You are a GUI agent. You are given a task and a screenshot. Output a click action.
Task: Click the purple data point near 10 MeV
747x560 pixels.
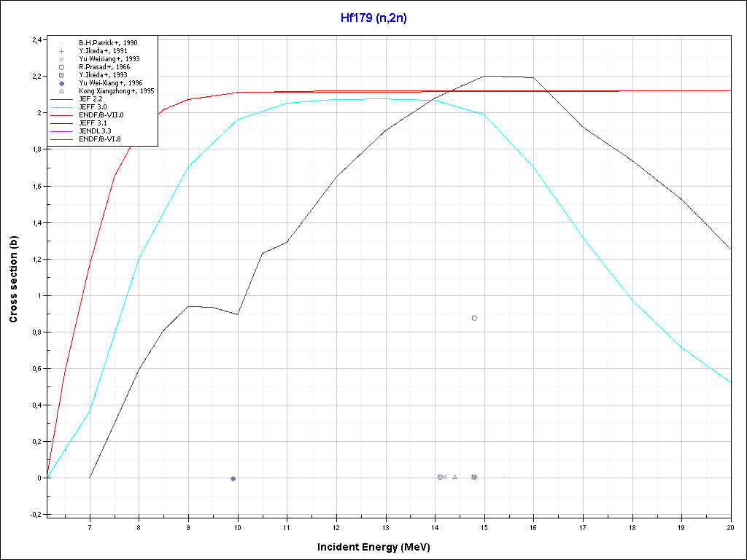(233, 478)
